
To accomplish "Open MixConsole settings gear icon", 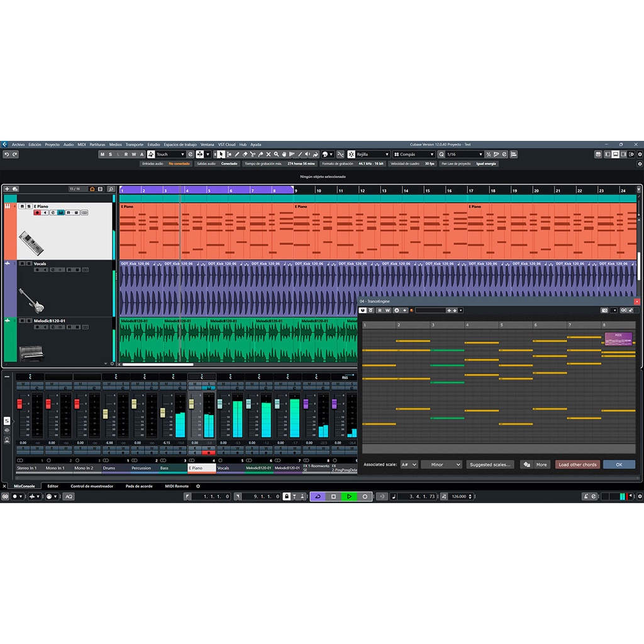I will (198, 486).
